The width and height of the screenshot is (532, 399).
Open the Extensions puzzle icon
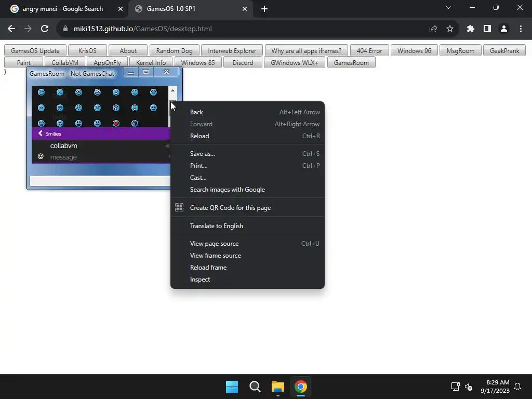(470, 29)
